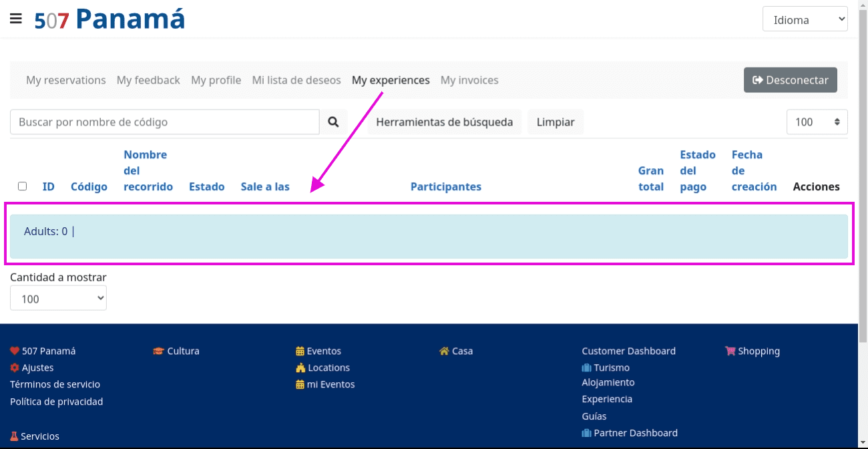
Task: Click the shopping cart icon
Action: point(730,351)
